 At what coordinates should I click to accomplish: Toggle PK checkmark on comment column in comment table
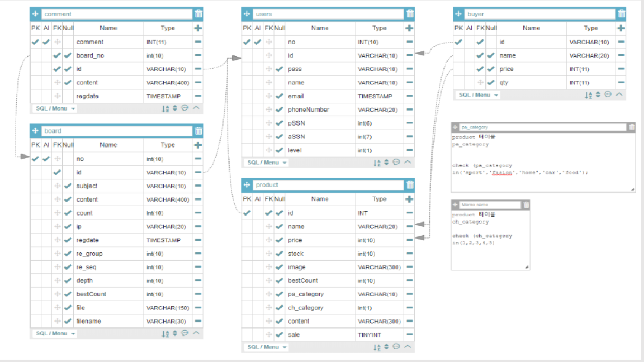35,42
